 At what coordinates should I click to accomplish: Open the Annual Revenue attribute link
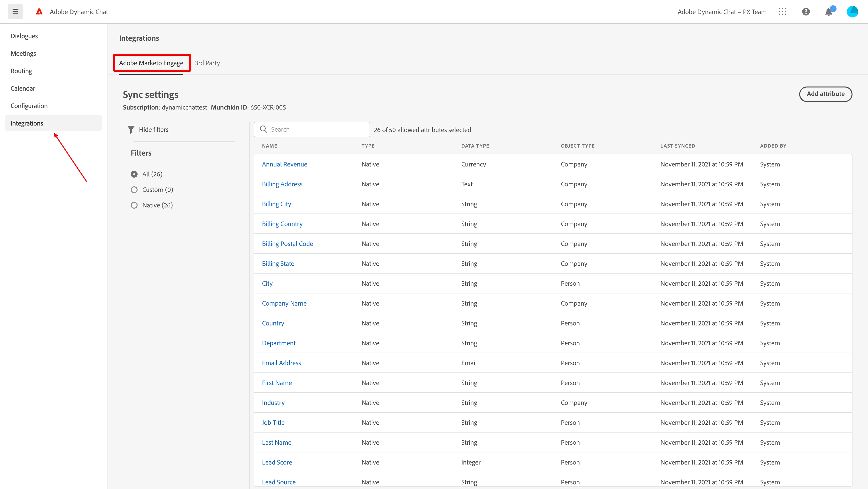point(284,164)
